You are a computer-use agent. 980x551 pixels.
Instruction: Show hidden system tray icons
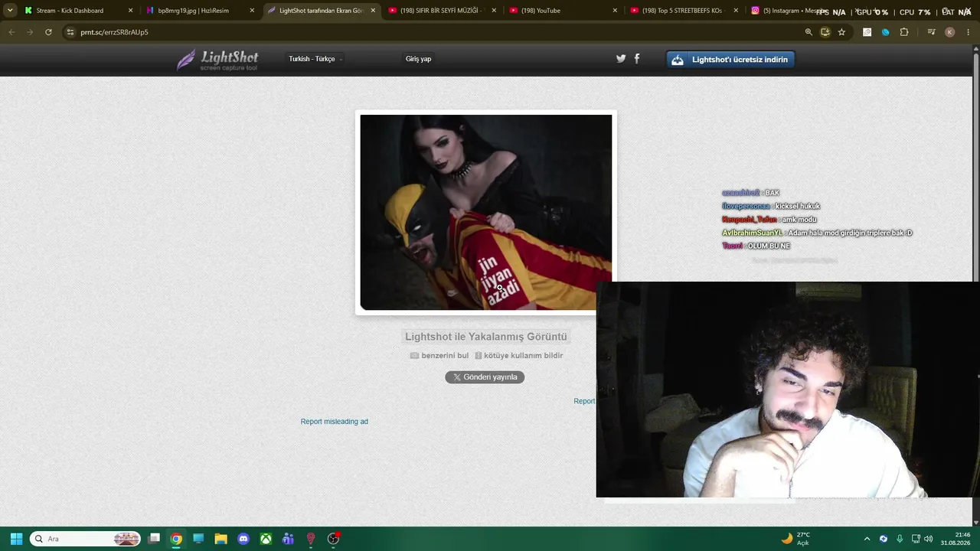point(867,539)
